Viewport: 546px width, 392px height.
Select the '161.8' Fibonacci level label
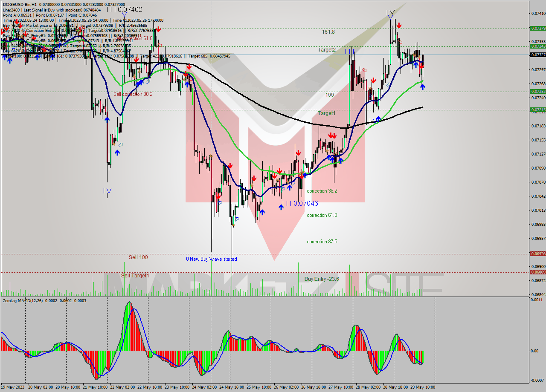point(328,32)
